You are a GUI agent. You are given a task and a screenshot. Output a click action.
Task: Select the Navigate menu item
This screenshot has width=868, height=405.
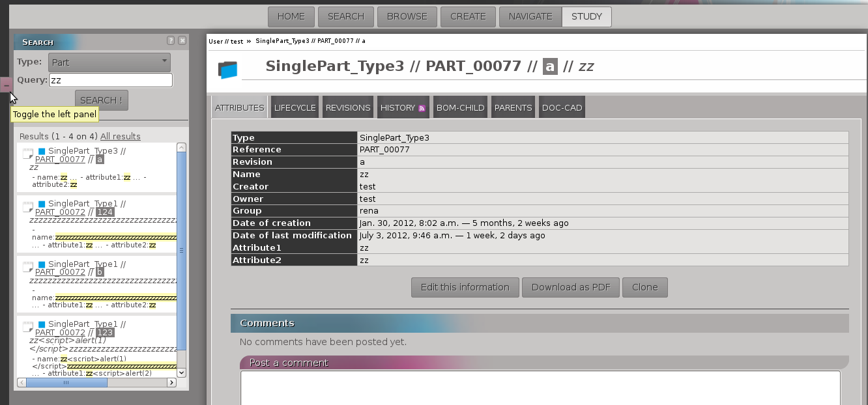coord(530,16)
